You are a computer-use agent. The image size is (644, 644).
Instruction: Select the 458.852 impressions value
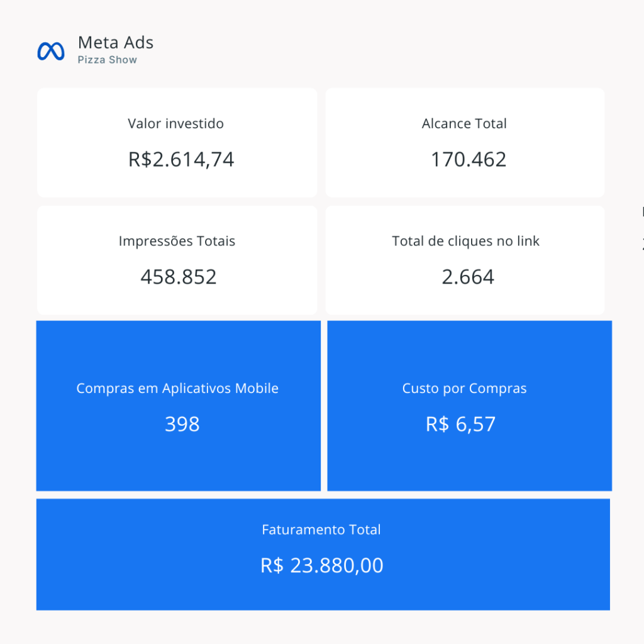pos(179,277)
